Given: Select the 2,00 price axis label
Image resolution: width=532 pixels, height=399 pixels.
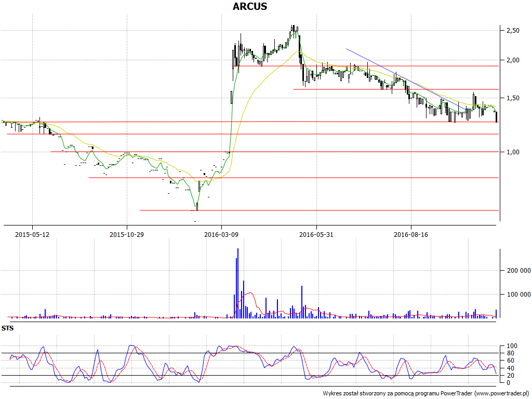Looking at the screenshot, I should [513, 60].
